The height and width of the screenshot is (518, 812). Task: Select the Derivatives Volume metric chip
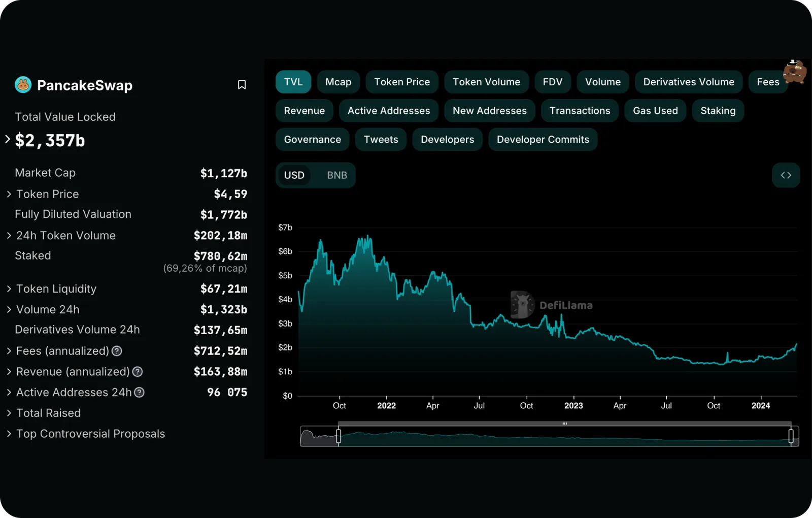coord(689,82)
